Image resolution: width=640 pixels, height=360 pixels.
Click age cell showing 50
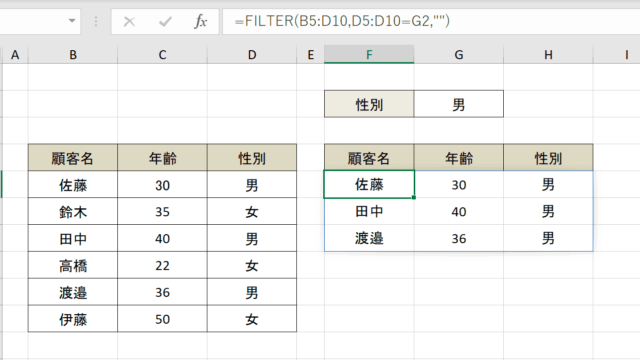(x=162, y=319)
